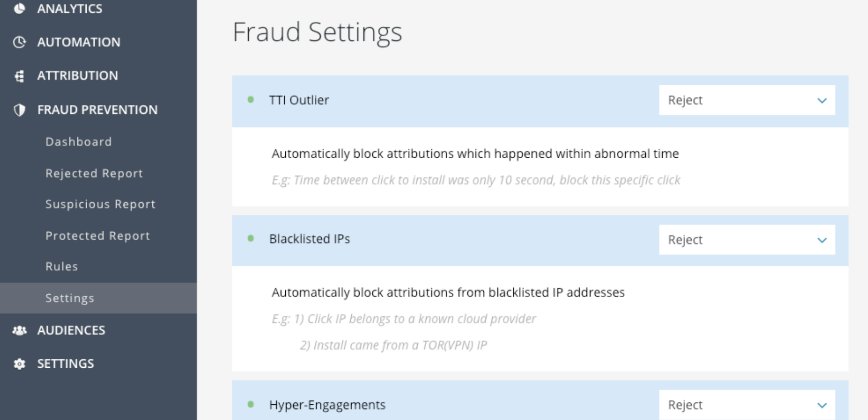Image resolution: width=868 pixels, height=420 pixels.
Task: Click the green status dot beside Blacklisted IPs
Action: click(x=251, y=239)
